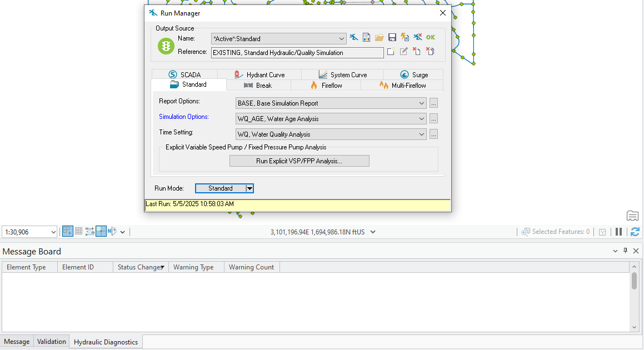Toggle the grid display button
The width and height of the screenshot is (644, 350).
click(79, 232)
